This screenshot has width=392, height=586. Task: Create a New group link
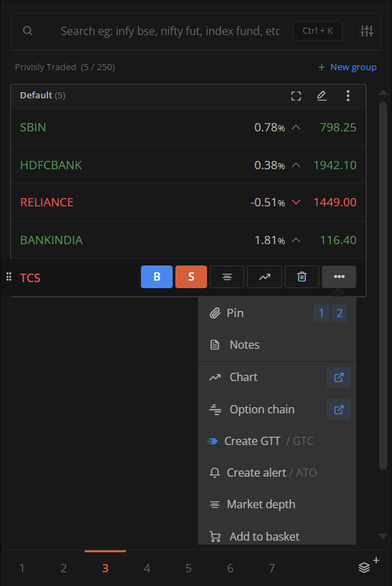(347, 67)
